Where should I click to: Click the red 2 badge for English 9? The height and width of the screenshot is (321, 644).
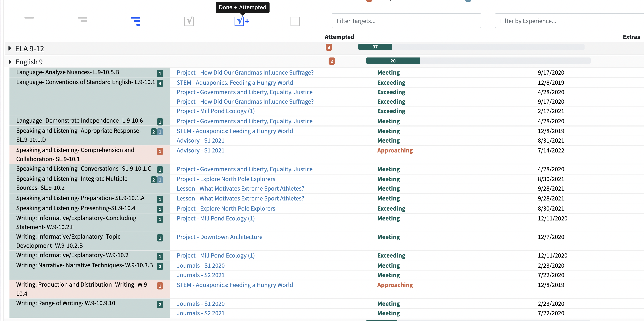pos(331,61)
